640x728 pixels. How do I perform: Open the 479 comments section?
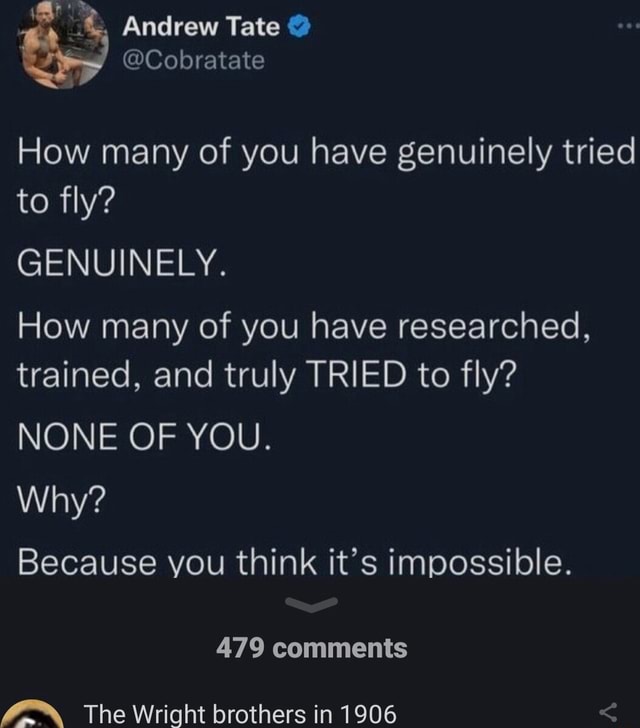tap(312, 648)
